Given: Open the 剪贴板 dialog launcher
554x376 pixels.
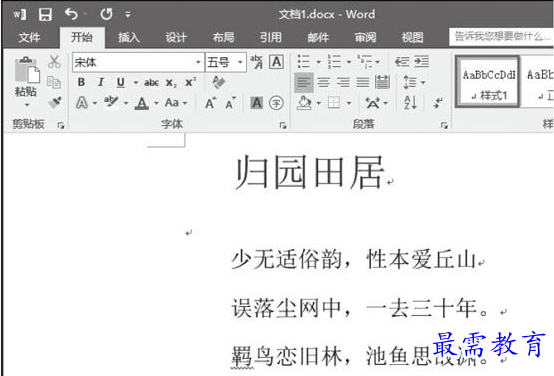Looking at the screenshot, I should click(61, 125).
